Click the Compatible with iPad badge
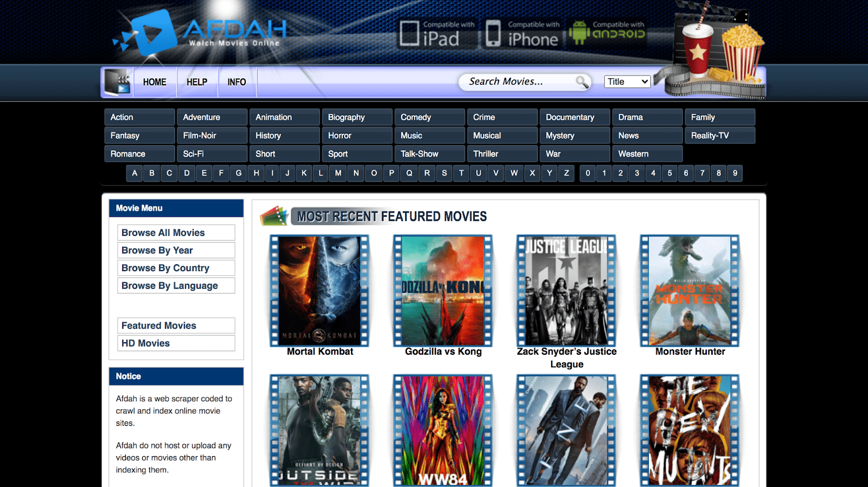This screenshot has height=487, width=868. tap(438, 34)
